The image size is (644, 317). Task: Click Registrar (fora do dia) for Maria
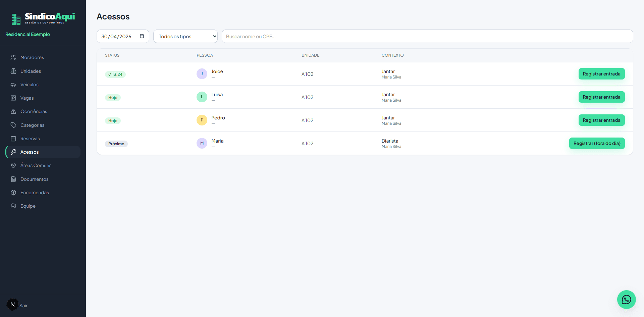click(597, 143)
